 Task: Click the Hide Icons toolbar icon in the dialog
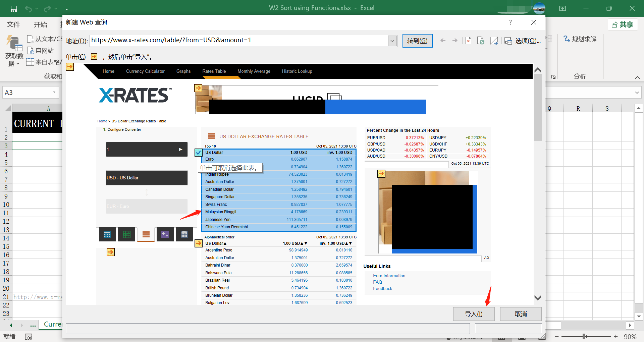point(494,41)
